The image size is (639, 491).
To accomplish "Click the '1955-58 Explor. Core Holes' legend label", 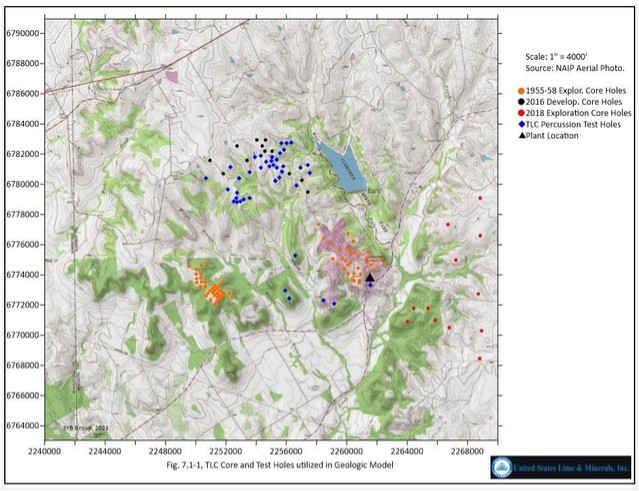I will click(x=578, y=91).
